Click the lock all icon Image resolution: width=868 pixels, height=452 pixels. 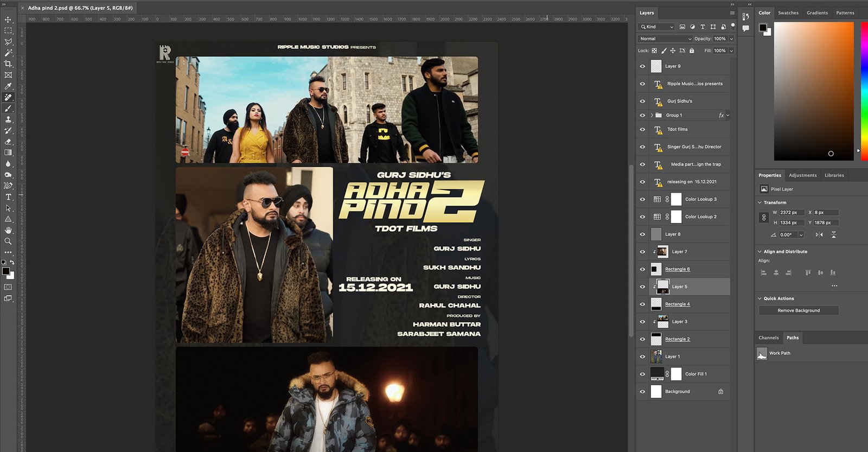click(692, 50)
